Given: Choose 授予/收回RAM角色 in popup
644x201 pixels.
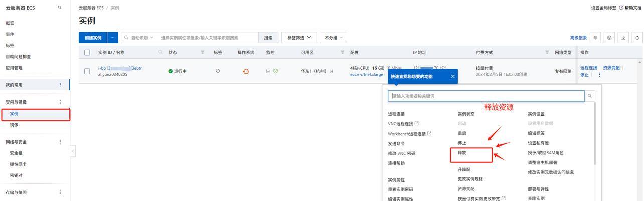Looking at the screenshot, I should click(546, 153).
